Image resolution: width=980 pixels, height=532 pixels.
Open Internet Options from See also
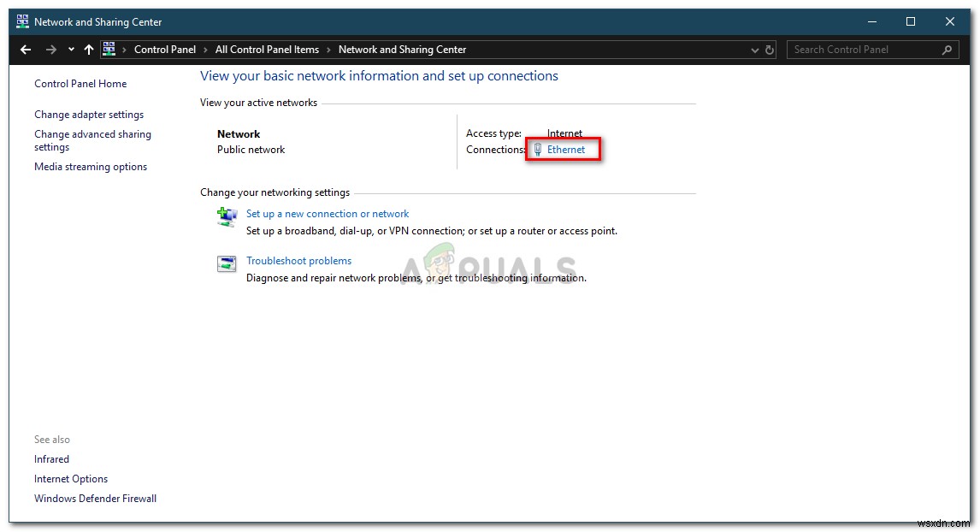71,478
